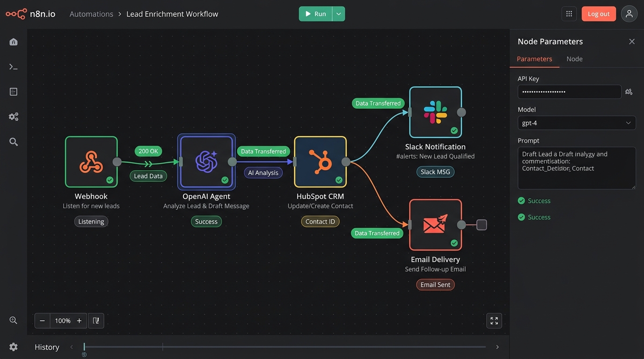The image size is (644, 359).
Task: Select the OpenAI Agent node
Action: [x=206, y=162]
